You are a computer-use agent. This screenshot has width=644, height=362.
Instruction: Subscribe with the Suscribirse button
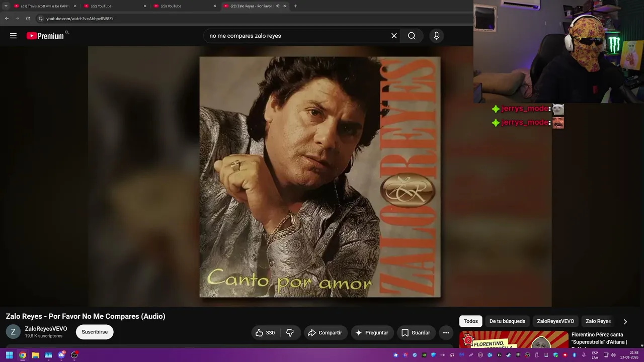point(95,332)
